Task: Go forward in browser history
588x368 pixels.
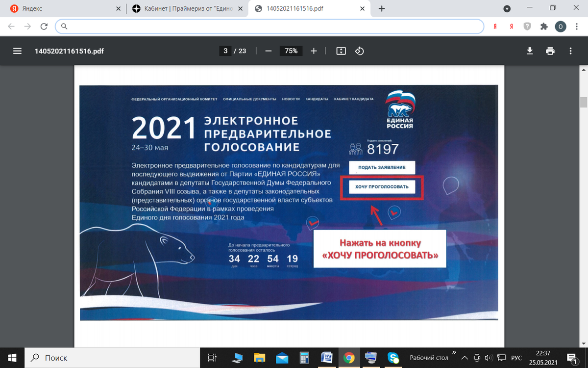Action: [x=28, y=26]
